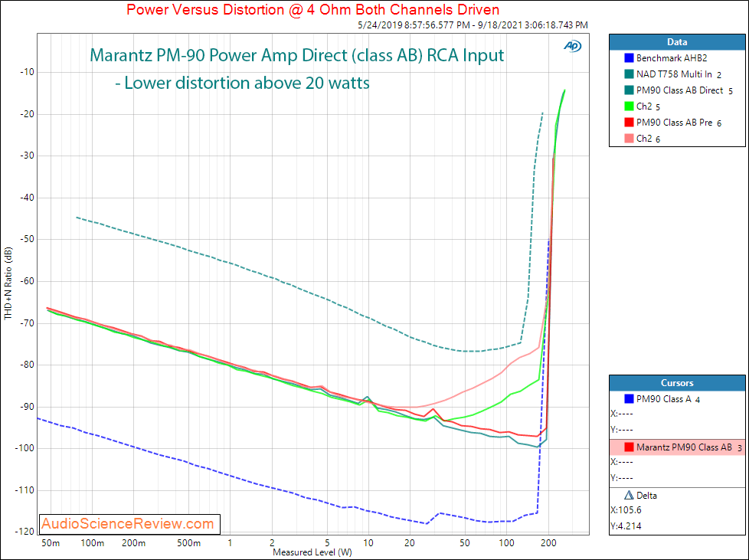The width and height of the screenshot is (749, 560).
Task: Click the 'NAD T758 Multi In' legend label
Action: [x=674, y=74]
